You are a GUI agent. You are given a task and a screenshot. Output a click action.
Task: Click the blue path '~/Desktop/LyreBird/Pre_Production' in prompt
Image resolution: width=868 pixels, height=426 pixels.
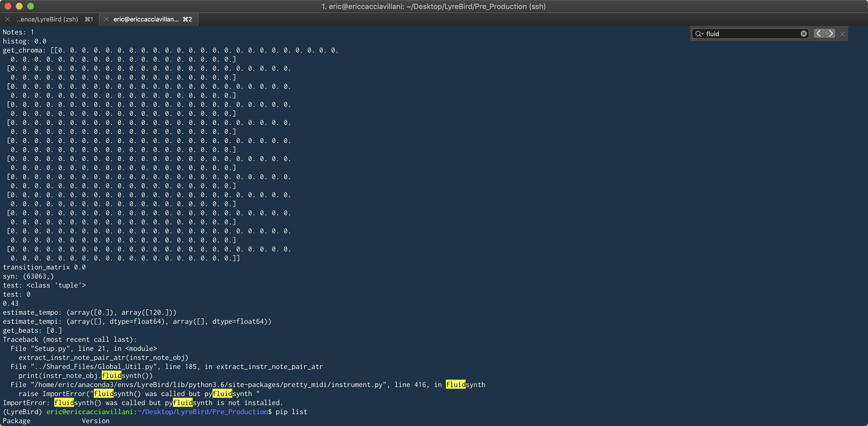click(x=202, y=412)
